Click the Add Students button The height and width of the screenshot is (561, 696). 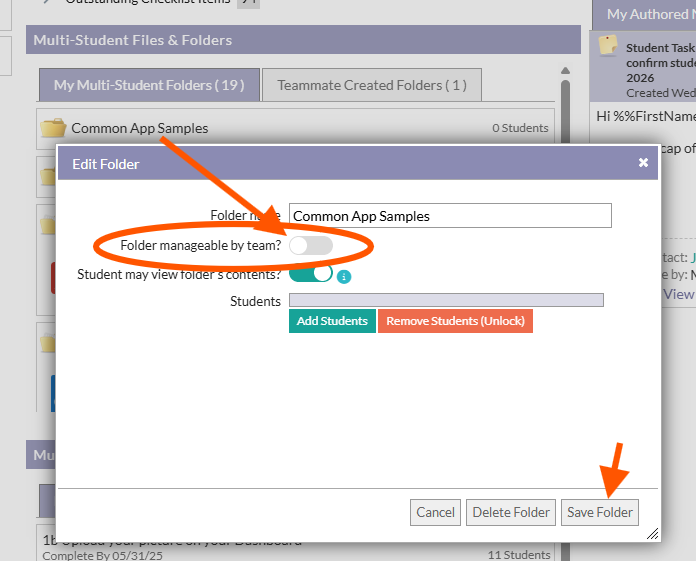332,321
